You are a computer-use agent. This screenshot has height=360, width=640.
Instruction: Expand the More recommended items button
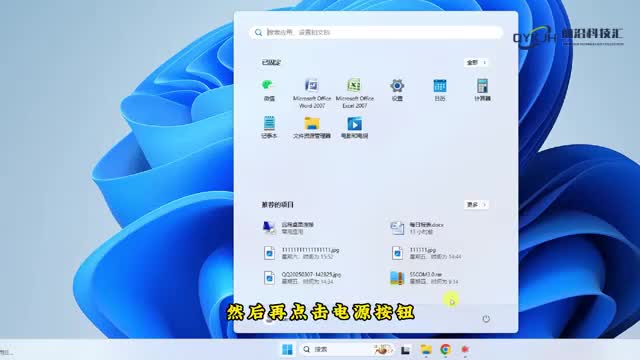(476, 204)
